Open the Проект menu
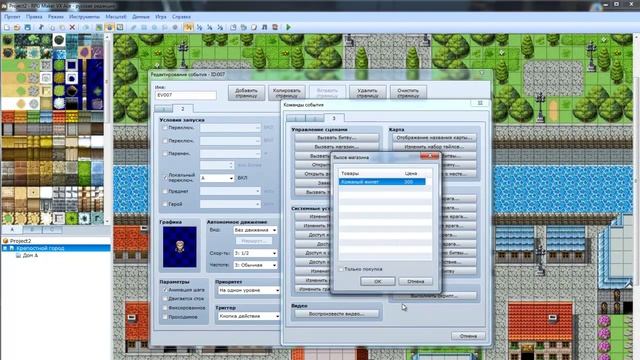 coord(12,17)
